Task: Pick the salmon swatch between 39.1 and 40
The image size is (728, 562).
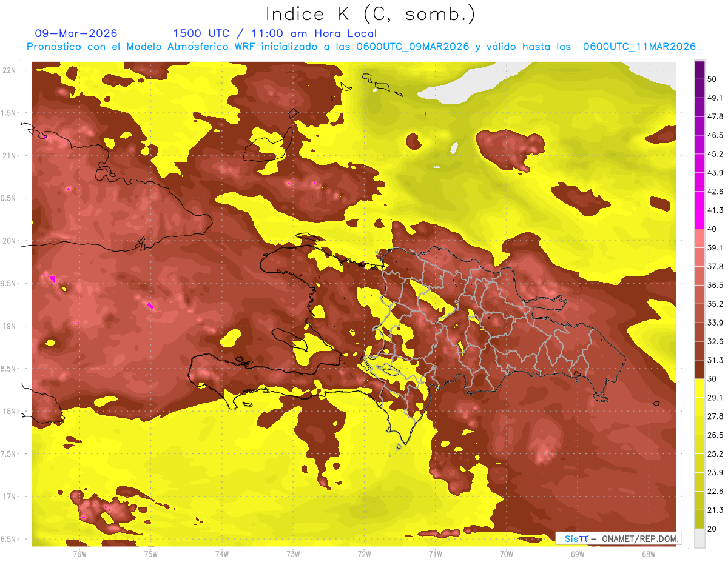Action: pyautogui.click(x=699, y=238)
